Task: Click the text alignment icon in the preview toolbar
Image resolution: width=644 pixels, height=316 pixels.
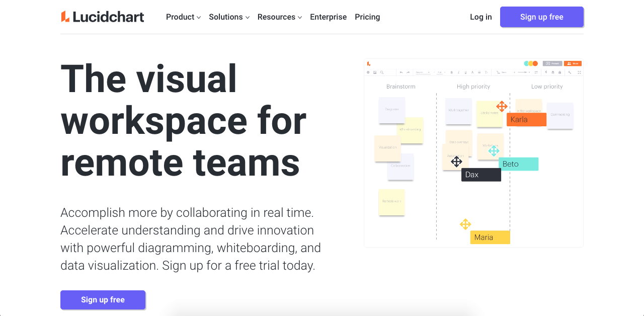Action: 479,72
